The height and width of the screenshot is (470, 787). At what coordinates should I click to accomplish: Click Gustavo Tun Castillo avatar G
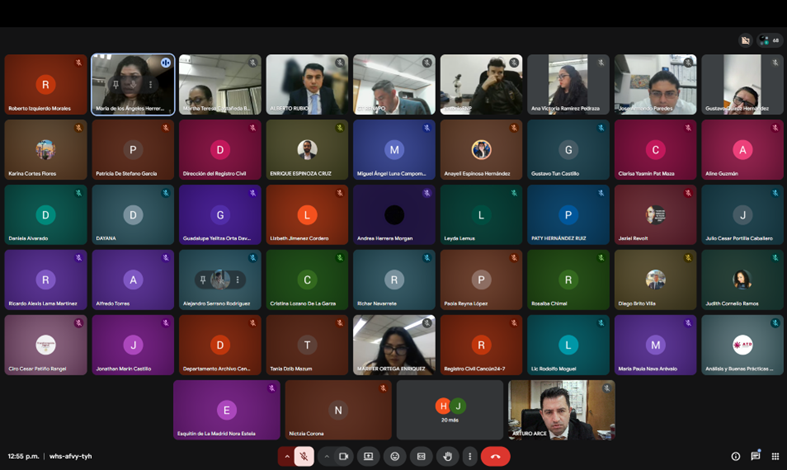tap(568, 150)
